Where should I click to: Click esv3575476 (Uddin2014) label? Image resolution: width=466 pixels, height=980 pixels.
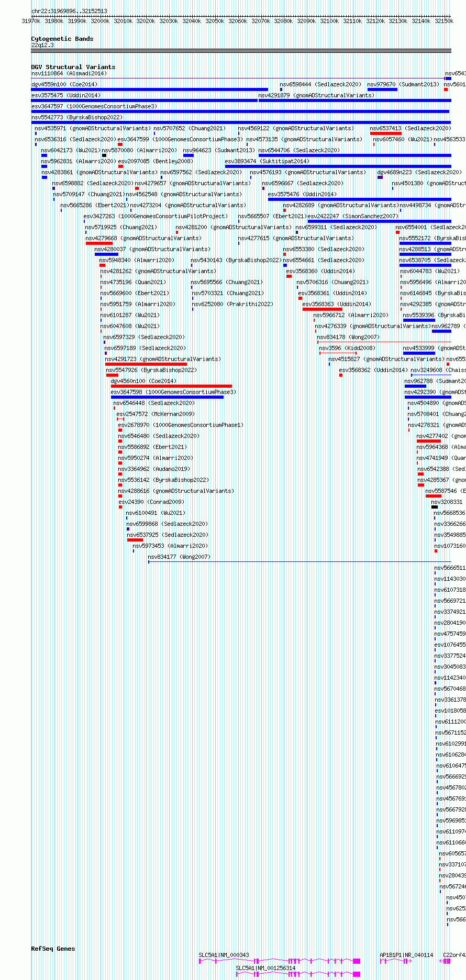pos(302,194)
